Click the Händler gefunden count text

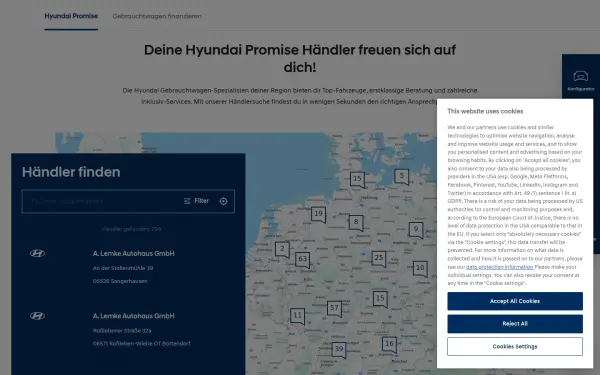pyautogui.click(x=131, y=229)
